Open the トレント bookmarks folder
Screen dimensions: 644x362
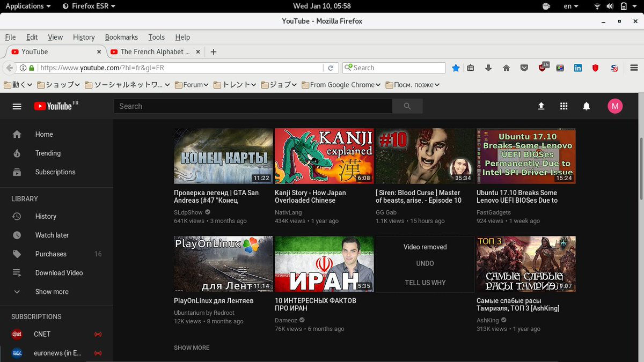click(235, 85)
